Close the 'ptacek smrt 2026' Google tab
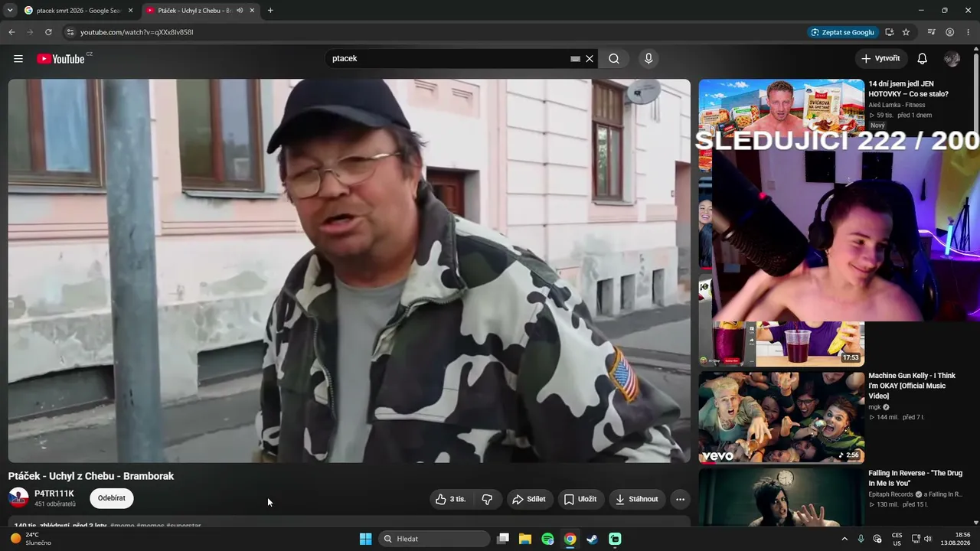The height and width of the screenshot is (551, 980). click(130, 11)
